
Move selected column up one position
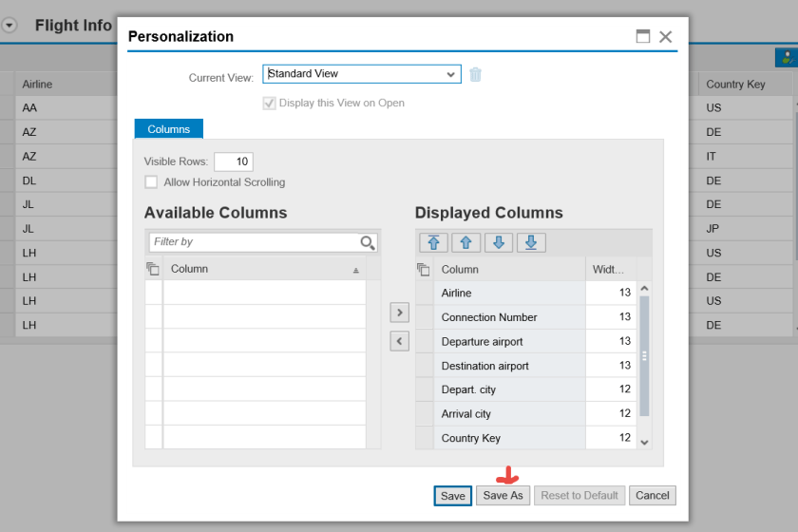pos(465,242)
